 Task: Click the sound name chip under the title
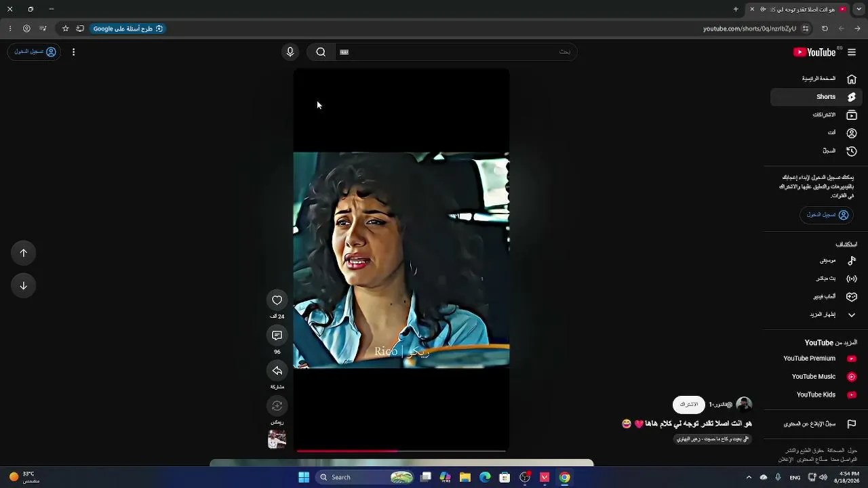click(x=713, y=439)
